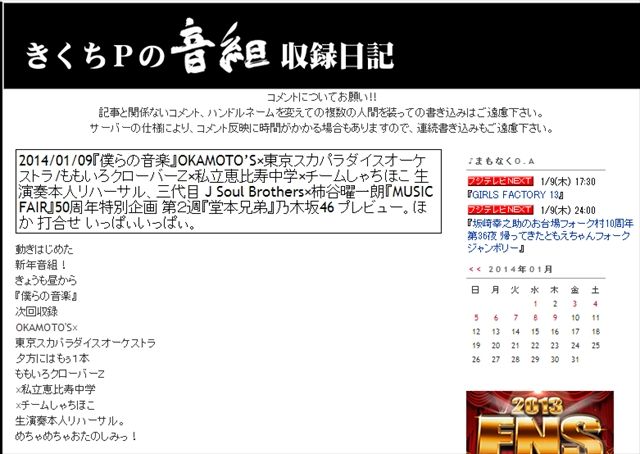Select the line ももいろクローバーZ in post body

(x=60, y=374)
